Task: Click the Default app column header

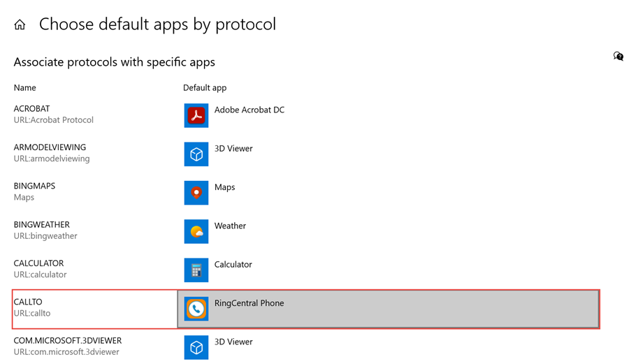Action: coord(205,88)
